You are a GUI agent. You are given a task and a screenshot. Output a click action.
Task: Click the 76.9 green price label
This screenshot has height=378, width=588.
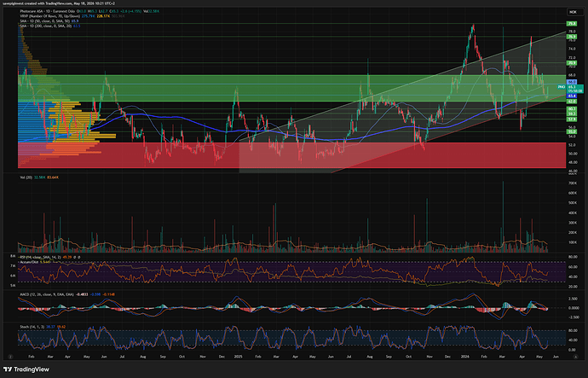pos(572,37)
